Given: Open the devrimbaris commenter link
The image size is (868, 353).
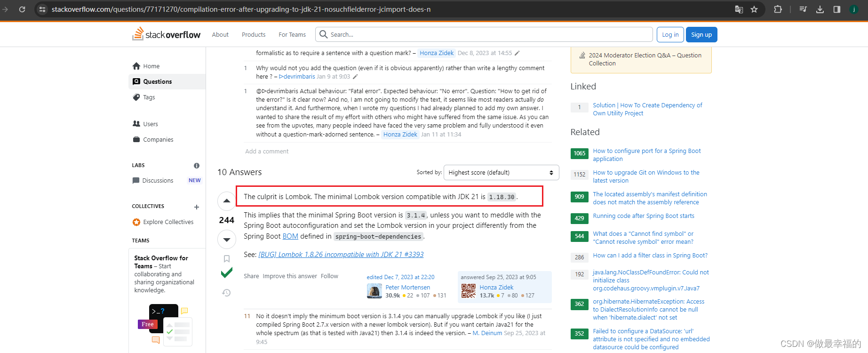Looking at the screenshot, I should tap(297, 77).
